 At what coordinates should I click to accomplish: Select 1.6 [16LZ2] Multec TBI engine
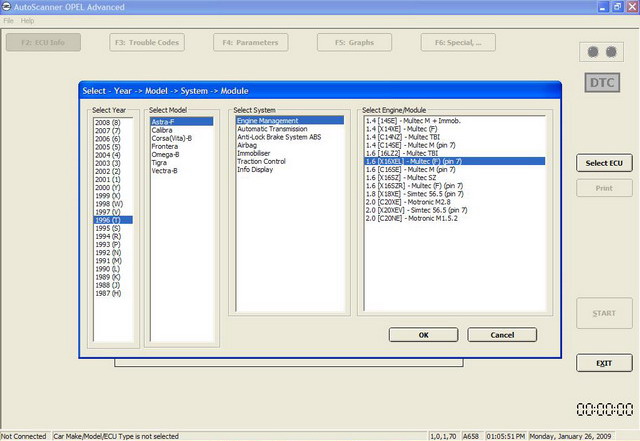(x=455, y=153)
